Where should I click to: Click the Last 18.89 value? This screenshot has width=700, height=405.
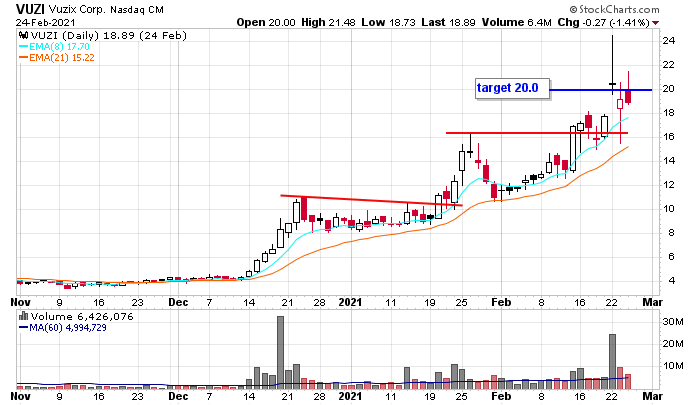pos(448,22)
